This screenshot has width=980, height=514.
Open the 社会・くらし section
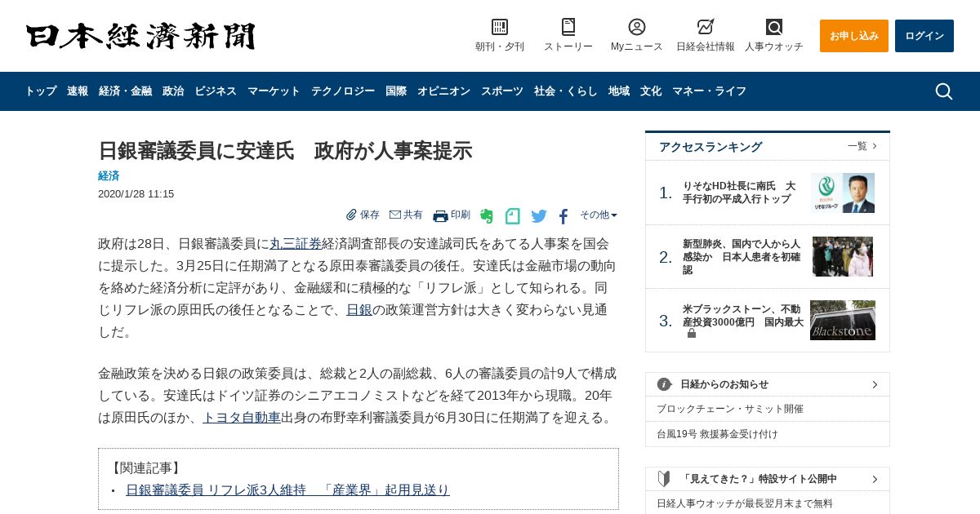(566, 91)
